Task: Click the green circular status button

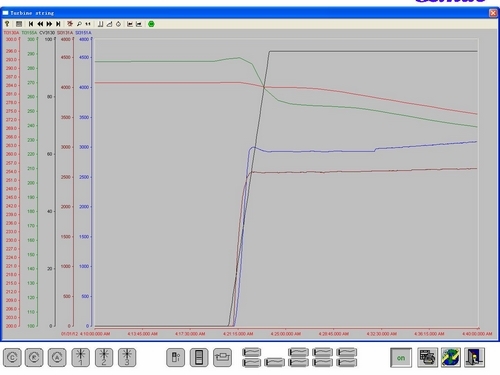Action: pos(151,24)
